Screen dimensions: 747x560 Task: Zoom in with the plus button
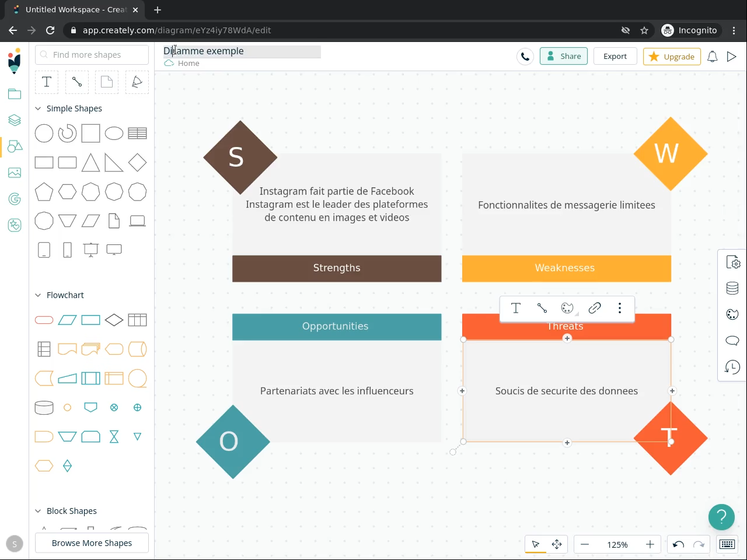tap(650, 544)
